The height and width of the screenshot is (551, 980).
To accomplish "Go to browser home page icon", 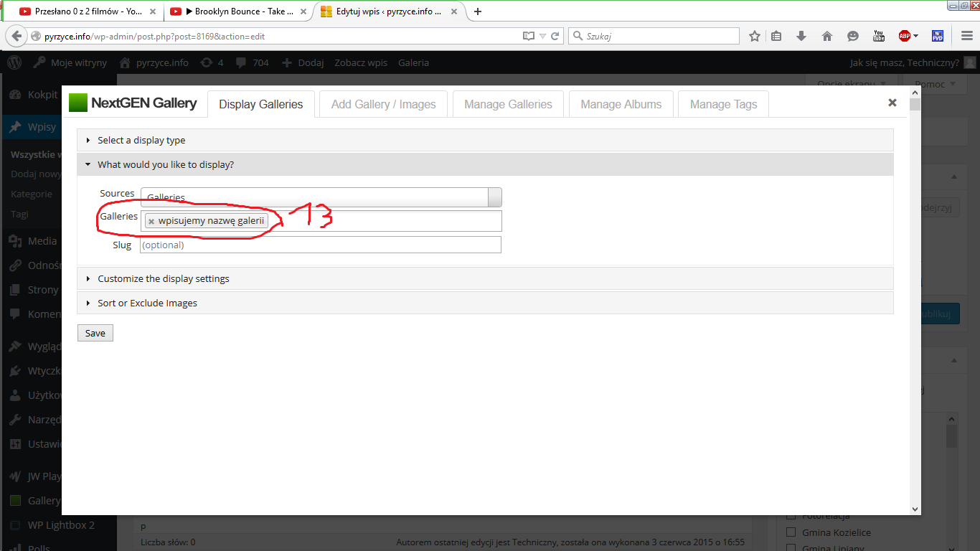I will 826,36.
